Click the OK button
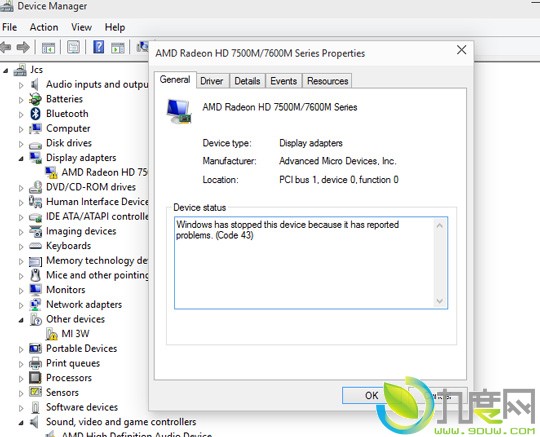 pyautogui.click(x=371, y=395)
